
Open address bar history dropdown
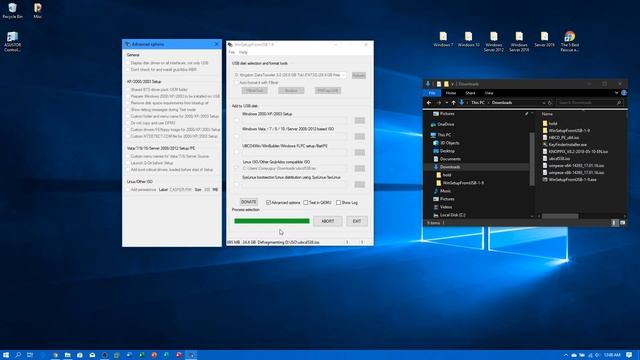[544, 102]
